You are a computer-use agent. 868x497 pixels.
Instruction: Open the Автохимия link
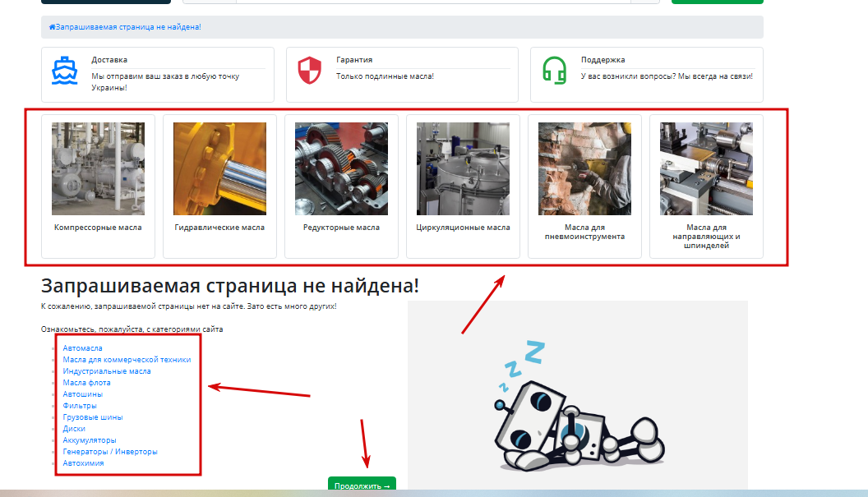coord(83,463)
